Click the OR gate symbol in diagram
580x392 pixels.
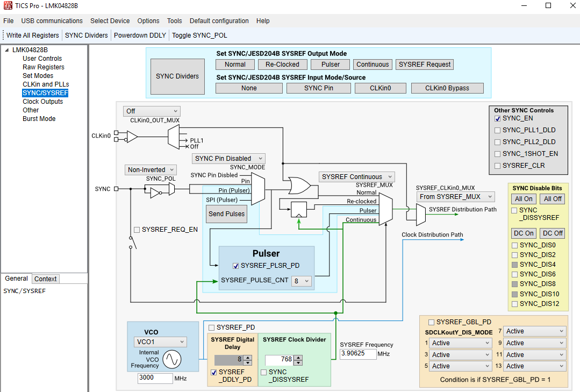pyautogui.click(x=299, y=186)
